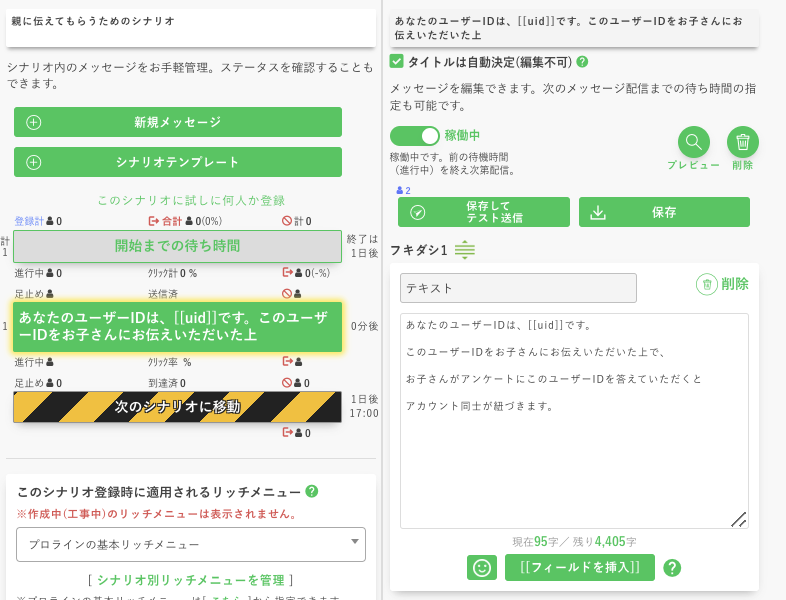Select the テキスト message type field

[x=518, y=288]
